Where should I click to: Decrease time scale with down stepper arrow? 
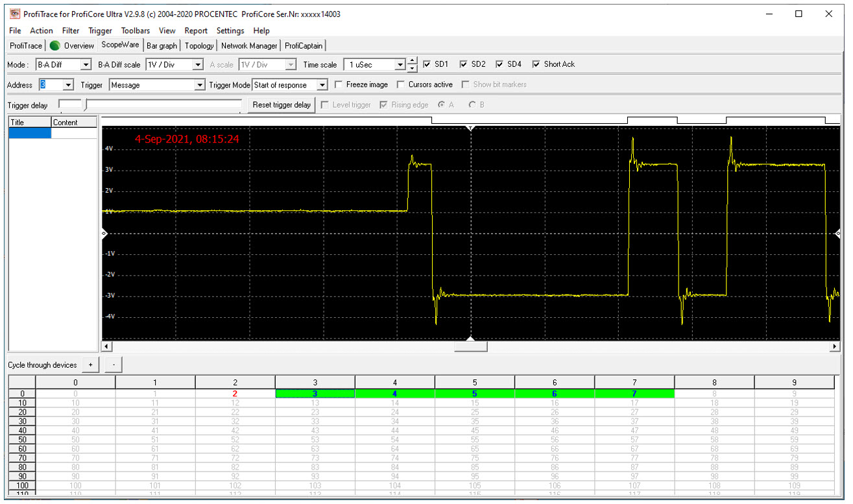tap(412, 68)
